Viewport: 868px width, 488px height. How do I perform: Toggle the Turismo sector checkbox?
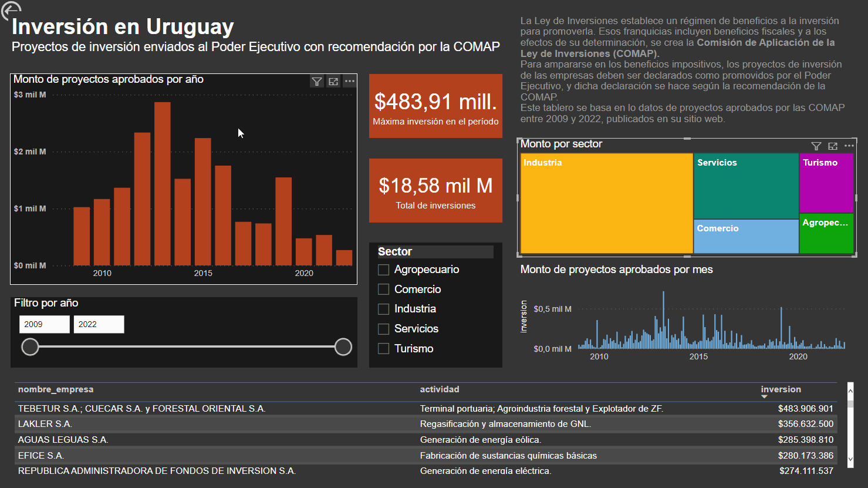(384, 349)
